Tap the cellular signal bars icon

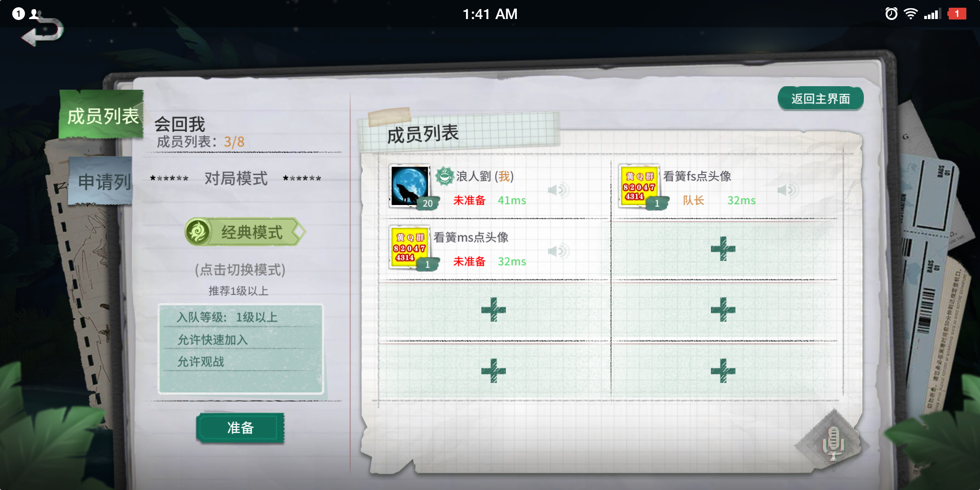(932, 14)
